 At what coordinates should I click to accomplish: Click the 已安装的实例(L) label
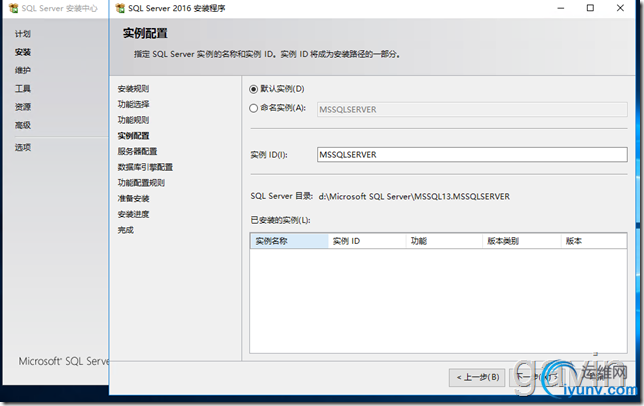[x=281, y=220]
